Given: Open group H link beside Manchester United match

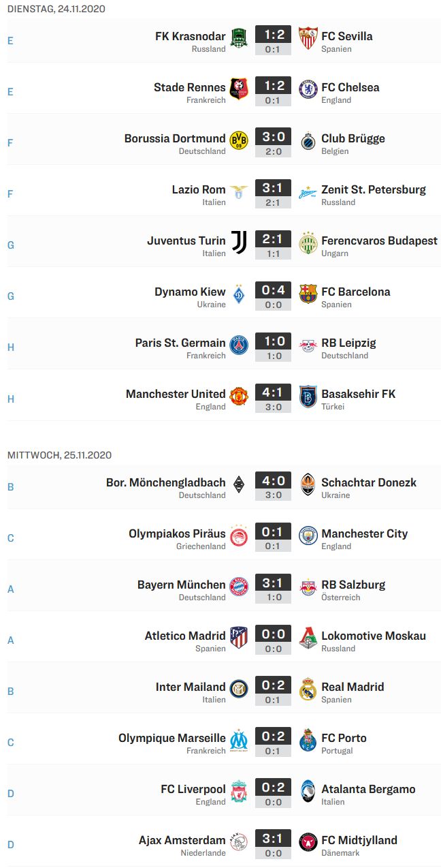Looking at the screenshot, I should [11, 399].
